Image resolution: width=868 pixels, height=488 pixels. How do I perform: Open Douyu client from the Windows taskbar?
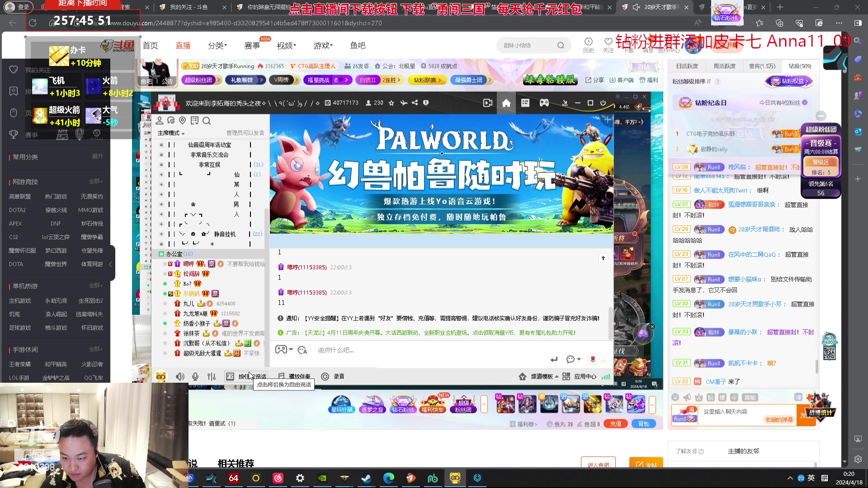point(455,478)
